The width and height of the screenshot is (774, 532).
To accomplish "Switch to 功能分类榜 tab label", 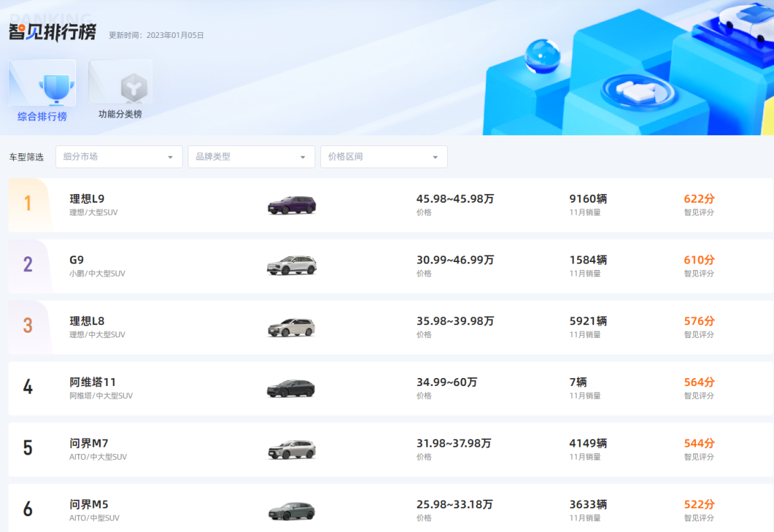I will (120, 114).
